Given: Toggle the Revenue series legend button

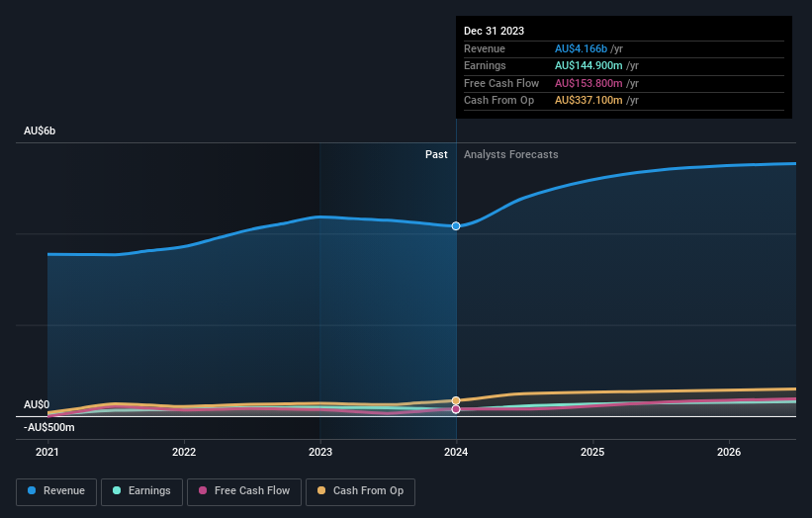Looking at the screenshot, I should point(56,491).
